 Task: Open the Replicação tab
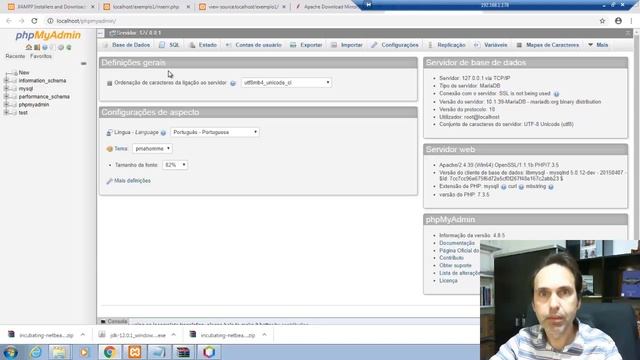pos(447,45)
